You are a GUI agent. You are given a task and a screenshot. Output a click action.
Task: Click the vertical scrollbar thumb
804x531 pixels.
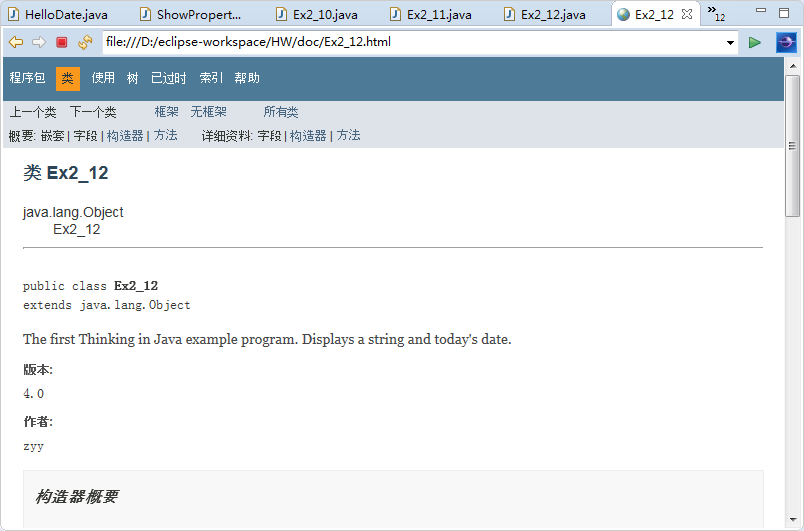point(793,146)
